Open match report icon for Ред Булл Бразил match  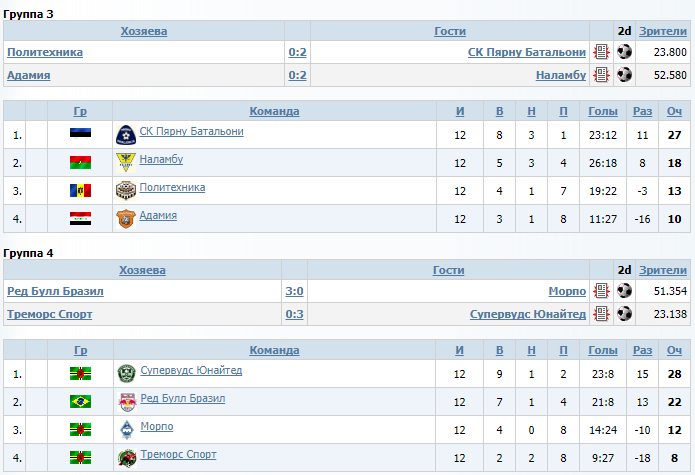point(601,291)
